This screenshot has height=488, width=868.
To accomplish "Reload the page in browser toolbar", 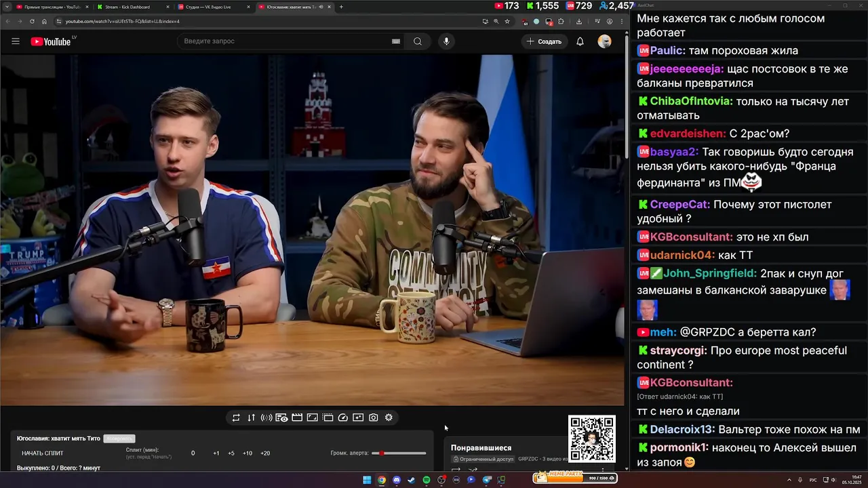I will [x=31, y=21].
